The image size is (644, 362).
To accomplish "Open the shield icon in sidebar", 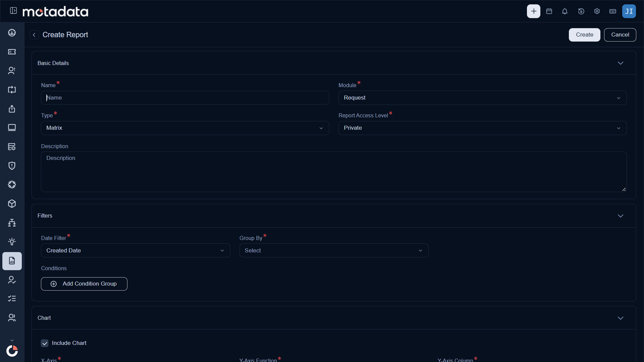I will (12, 166).
